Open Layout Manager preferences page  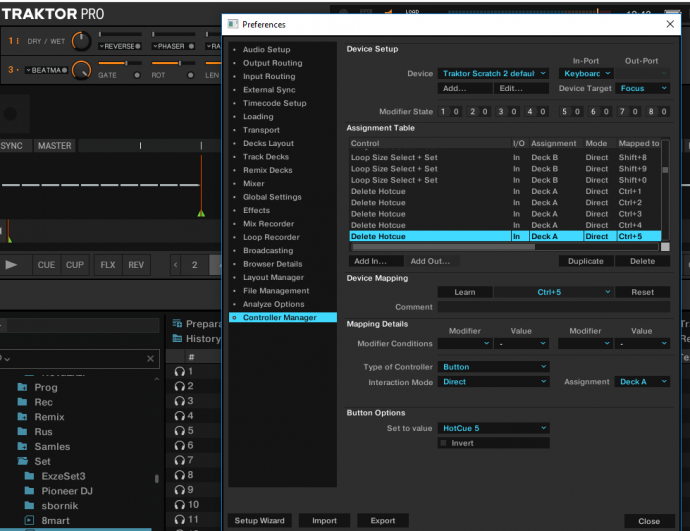click(x=273, y=277)
